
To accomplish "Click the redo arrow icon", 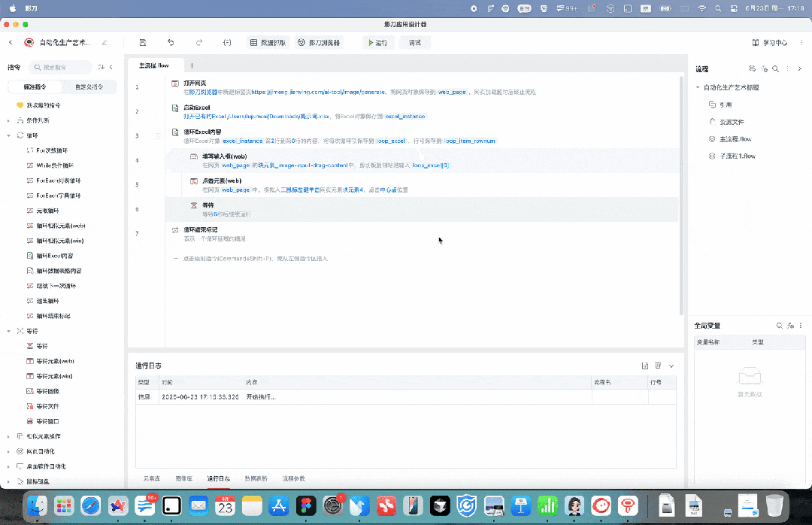I will pyautogui.click(x=199, y=43).
